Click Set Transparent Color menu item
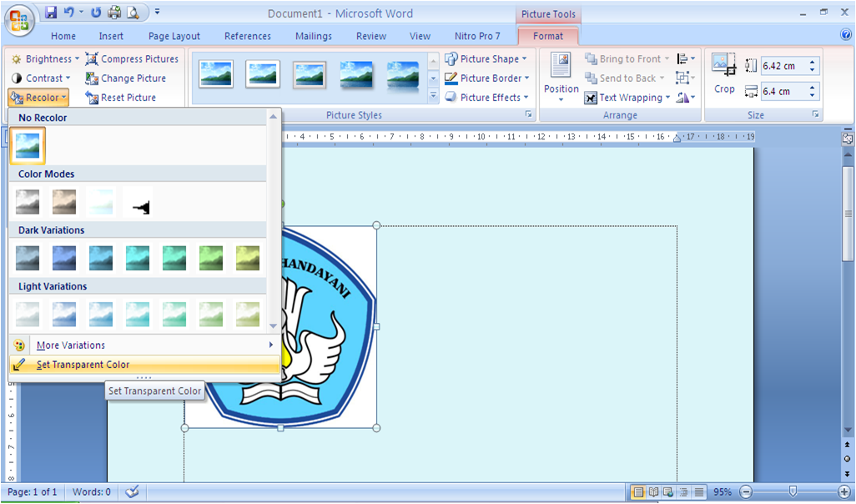This screenshot has width=856, height=504. pyautogui.click(x=144, y=365)
